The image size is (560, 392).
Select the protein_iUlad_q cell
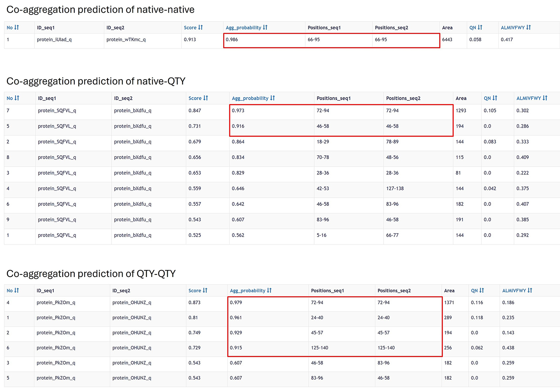point(54,40)
